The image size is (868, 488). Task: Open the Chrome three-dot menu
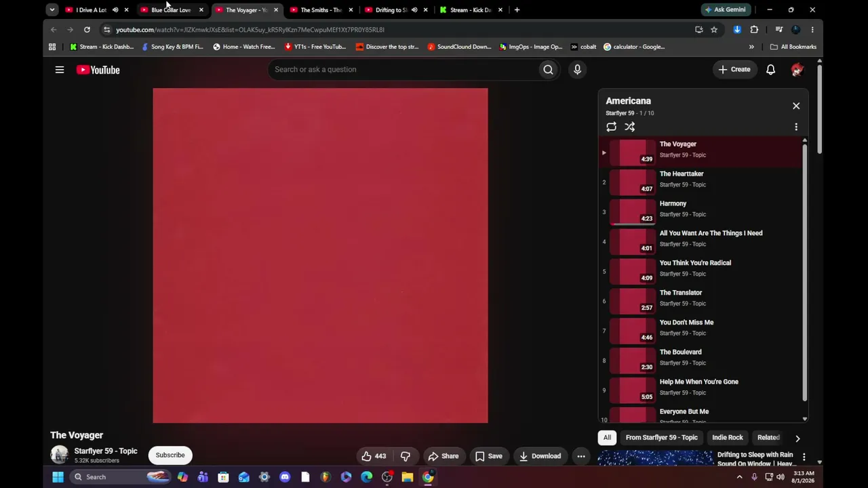(812, 30)
